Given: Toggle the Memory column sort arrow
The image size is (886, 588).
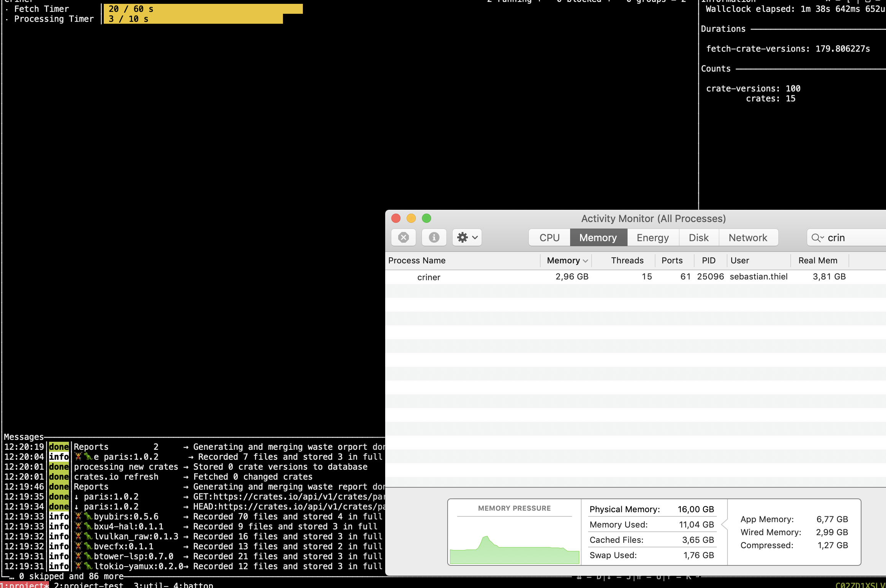Looking at the screenshot, I should pyautogui.click(x=585, y=260).
